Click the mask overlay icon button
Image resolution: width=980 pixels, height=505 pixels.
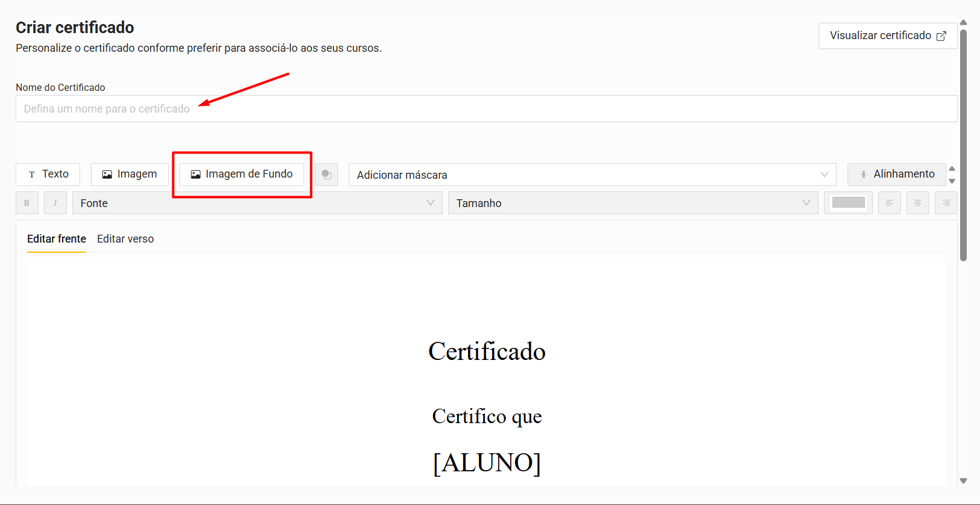tap(326, 175)
